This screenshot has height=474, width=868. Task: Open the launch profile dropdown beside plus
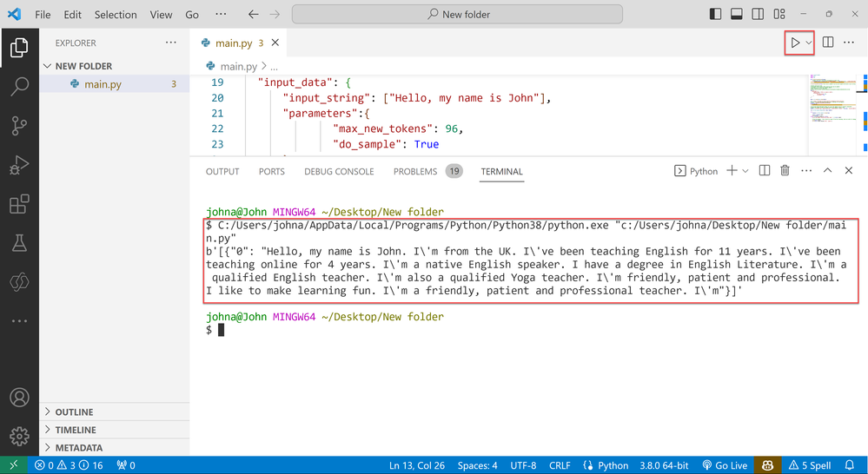tap(745, 171)
